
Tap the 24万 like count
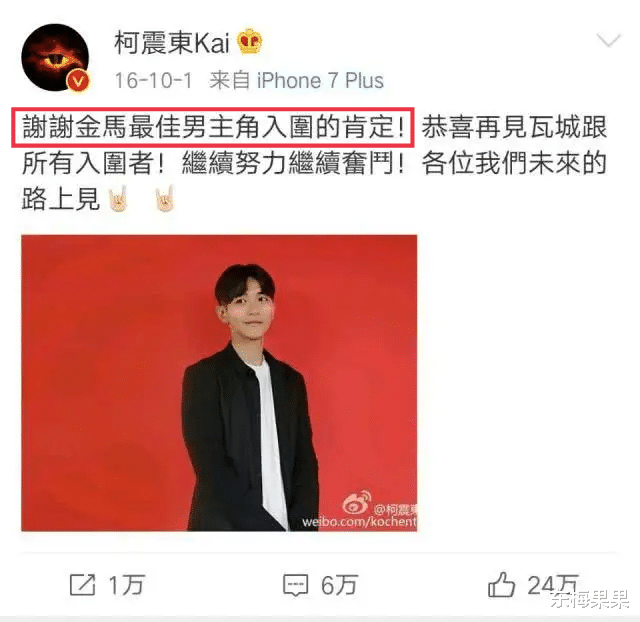pos(553,585)
